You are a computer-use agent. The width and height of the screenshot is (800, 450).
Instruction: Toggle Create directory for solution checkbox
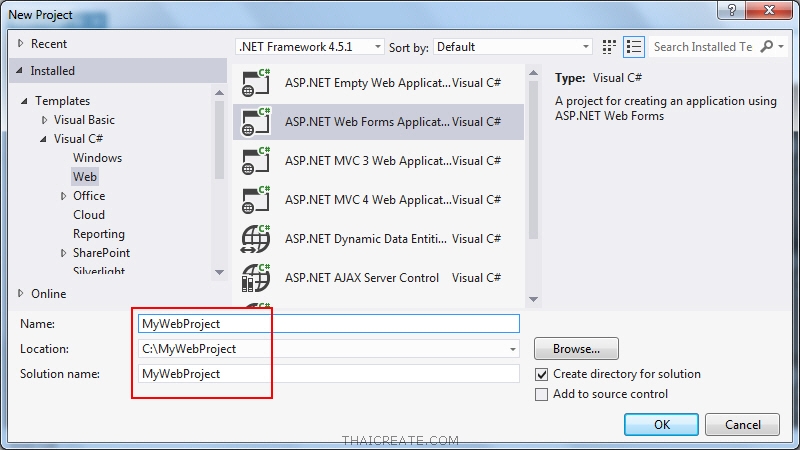[x=541, y=374]
